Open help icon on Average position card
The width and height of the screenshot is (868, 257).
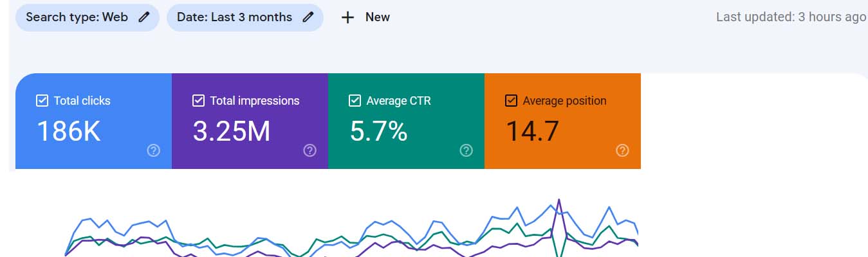pyautogui.click(x=622, y=150)
